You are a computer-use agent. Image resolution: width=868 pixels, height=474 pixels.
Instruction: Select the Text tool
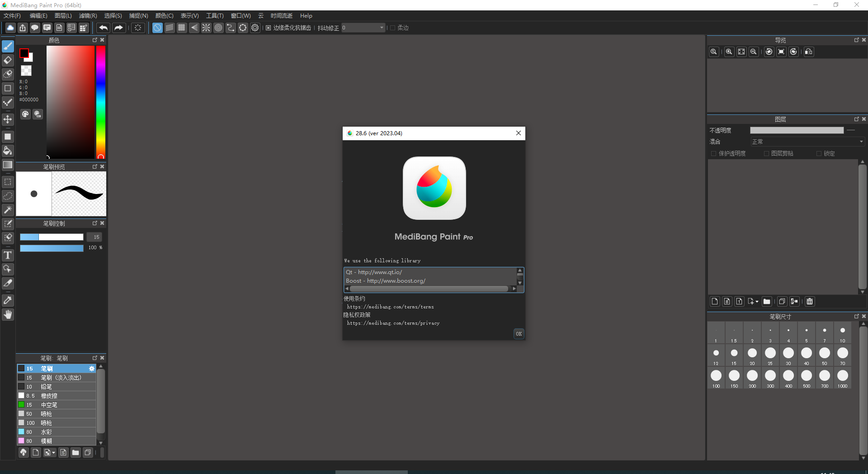[8, 256]
